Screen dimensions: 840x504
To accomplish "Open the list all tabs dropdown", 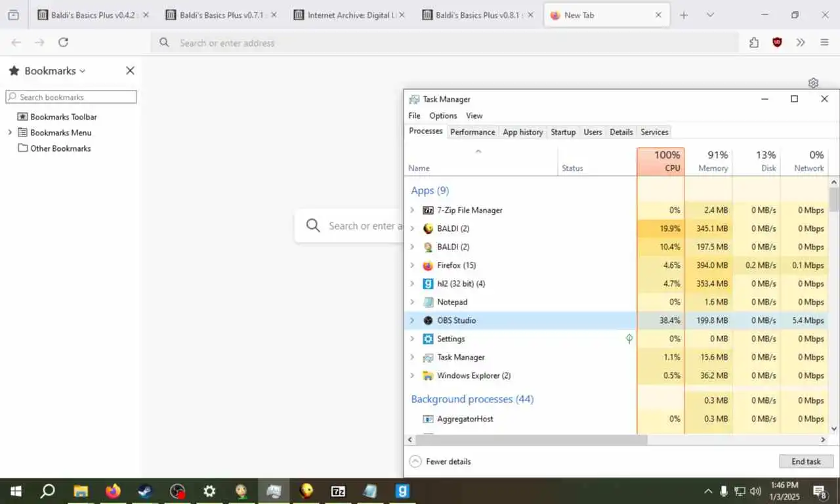I will point(710,15).
